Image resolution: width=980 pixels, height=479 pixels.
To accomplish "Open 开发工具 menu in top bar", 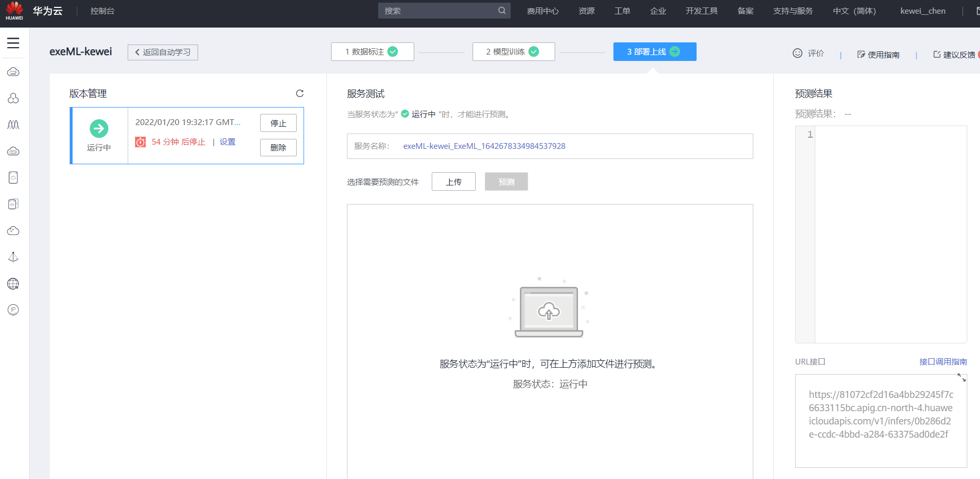I will click(x=702, y=11).
